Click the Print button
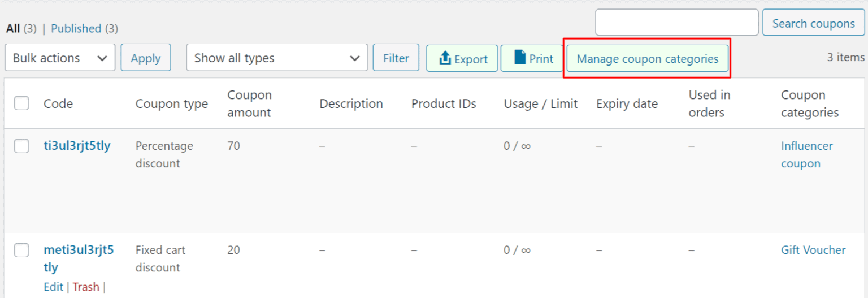Screen dimensions: 868x298 [531, 58]
